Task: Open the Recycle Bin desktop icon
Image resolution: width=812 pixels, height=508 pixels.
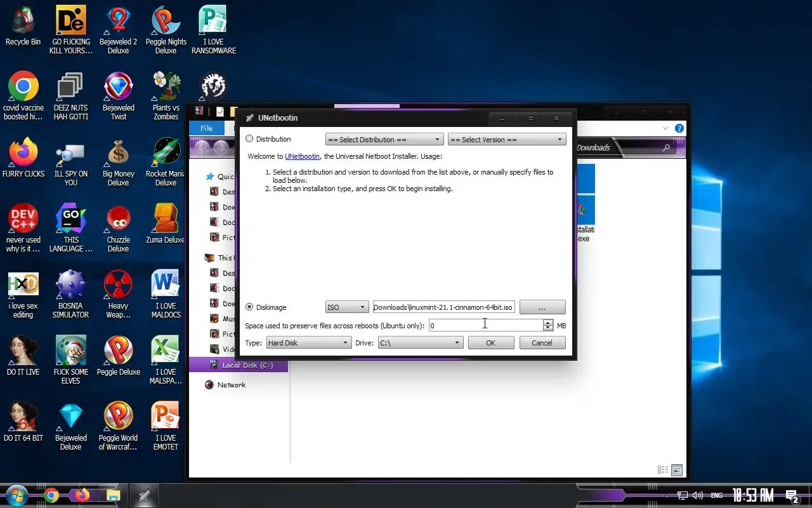Action: point(23,25)
